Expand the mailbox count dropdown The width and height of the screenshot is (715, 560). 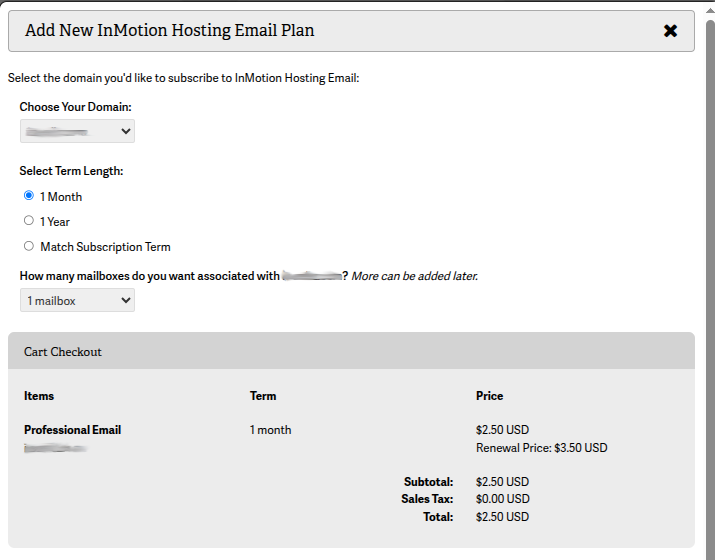[77, 300]
